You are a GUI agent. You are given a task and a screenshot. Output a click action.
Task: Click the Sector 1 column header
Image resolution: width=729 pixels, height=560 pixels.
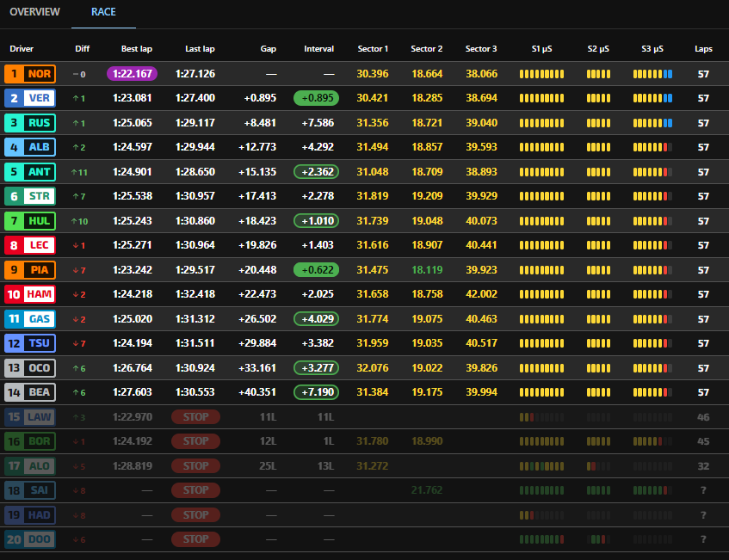click(x=373, y=49)
